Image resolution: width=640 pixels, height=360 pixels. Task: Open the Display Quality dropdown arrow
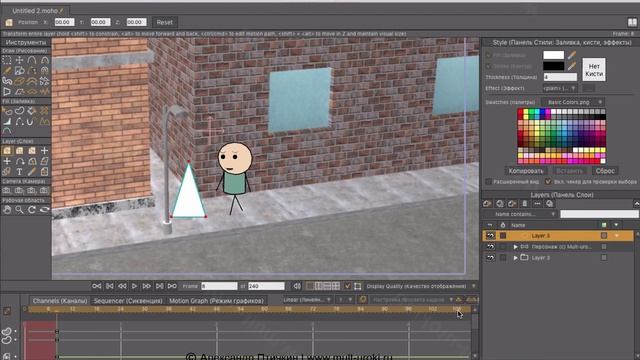(x=474, y=286)
